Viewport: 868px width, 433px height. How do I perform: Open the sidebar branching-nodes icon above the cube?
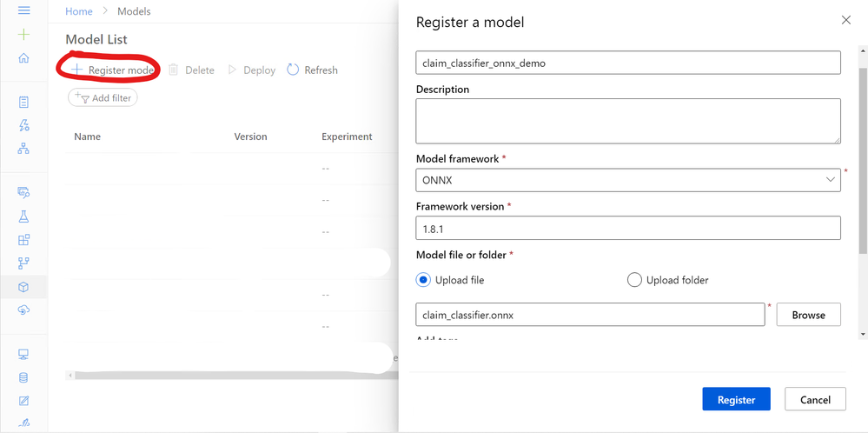point(23,263)
